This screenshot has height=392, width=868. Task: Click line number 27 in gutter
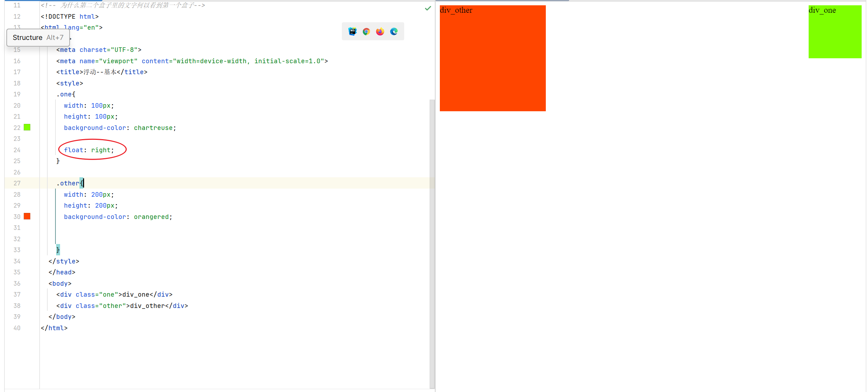click(x=17, y=183)
